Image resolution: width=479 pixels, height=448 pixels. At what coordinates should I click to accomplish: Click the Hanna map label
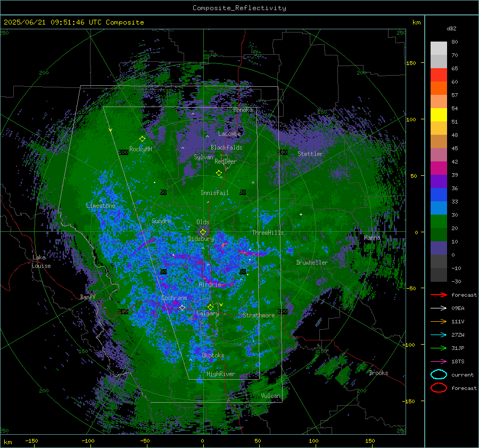[x=372, y=238]
